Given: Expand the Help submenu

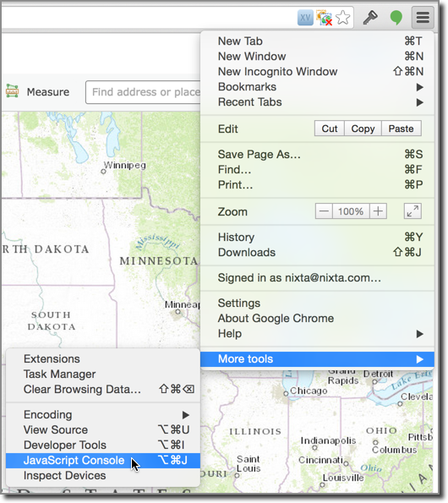Looking at the screenshot, I should (317, 334).
